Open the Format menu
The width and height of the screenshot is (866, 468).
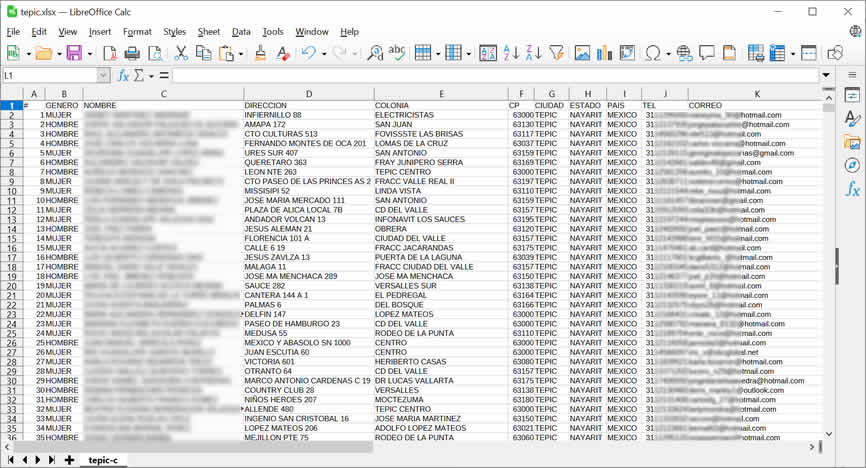[137, 31]
